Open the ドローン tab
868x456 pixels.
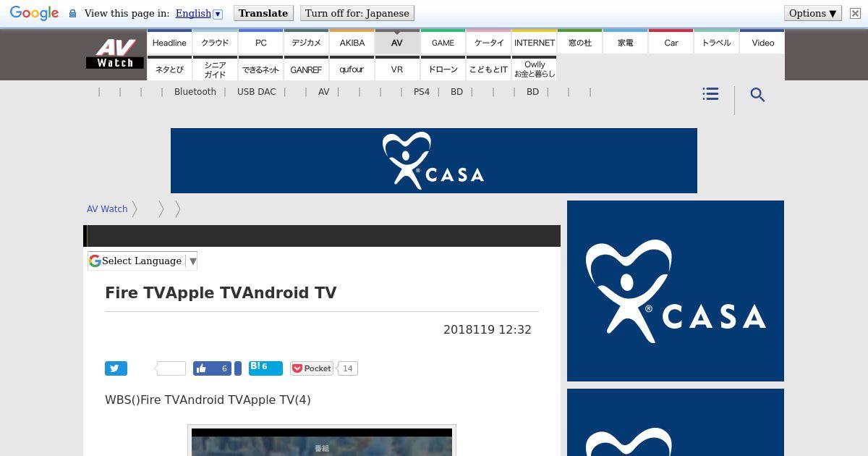coord(443,69)
